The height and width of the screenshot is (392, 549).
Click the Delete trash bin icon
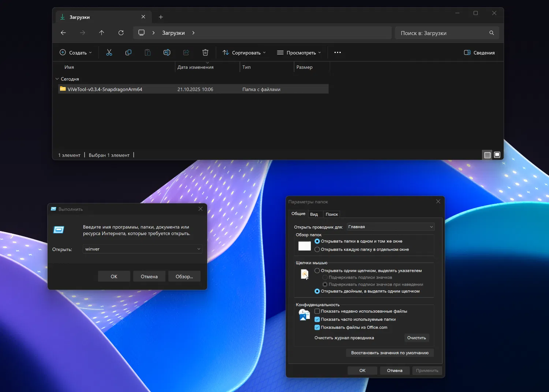point(205,53)
